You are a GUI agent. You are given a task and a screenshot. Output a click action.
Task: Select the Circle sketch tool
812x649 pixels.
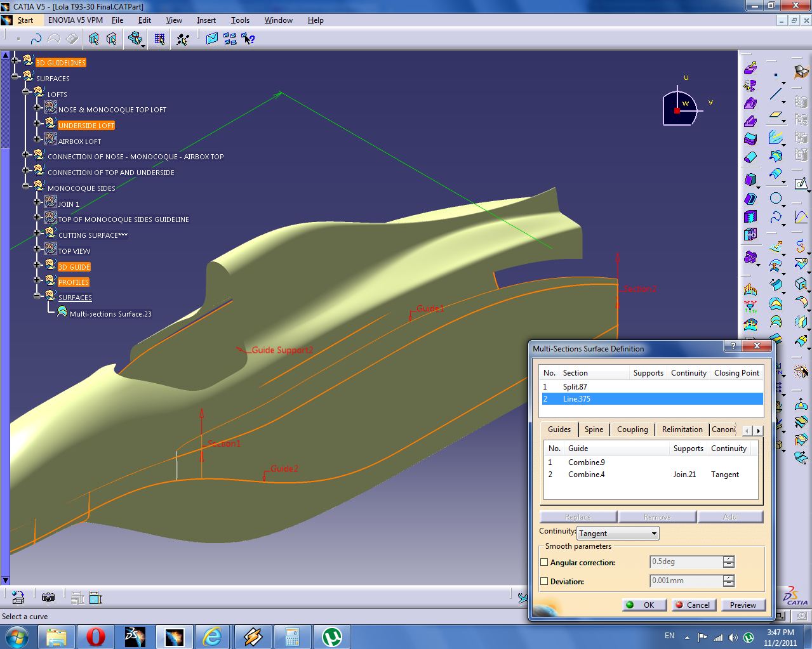(775, 197)
